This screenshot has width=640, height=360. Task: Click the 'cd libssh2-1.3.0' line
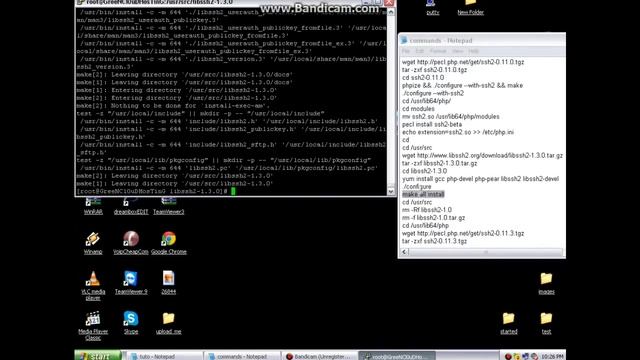(x=424, y=171)
